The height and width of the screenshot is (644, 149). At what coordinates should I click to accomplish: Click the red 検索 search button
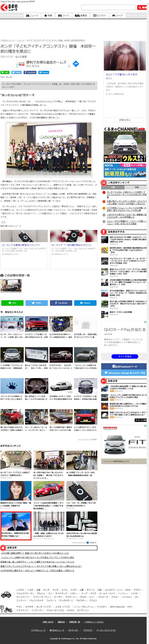tap(142, 7)
